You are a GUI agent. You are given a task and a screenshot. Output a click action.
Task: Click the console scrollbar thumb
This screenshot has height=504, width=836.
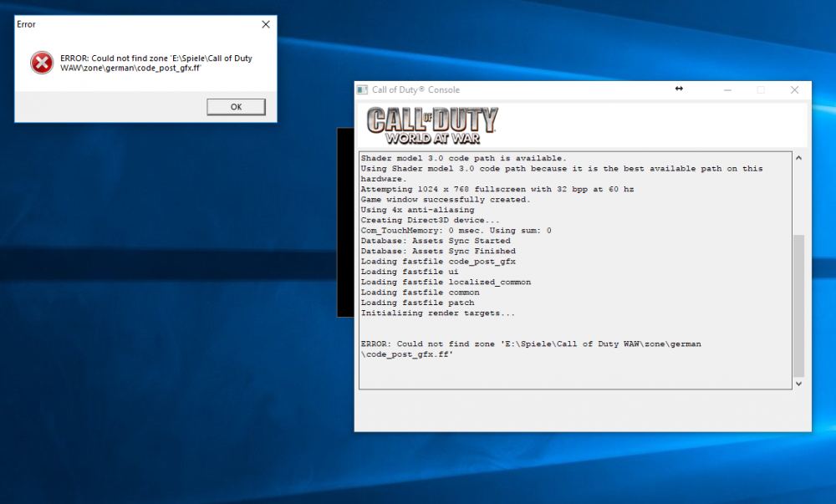click(798, 304)
